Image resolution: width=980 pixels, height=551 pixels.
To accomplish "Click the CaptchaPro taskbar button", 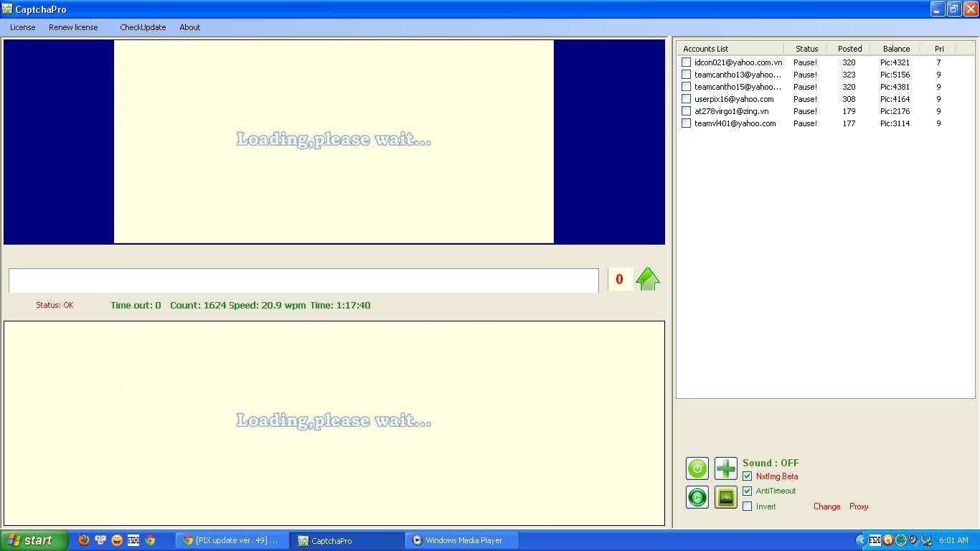I will pyautogui.click(x=347, y=540).
